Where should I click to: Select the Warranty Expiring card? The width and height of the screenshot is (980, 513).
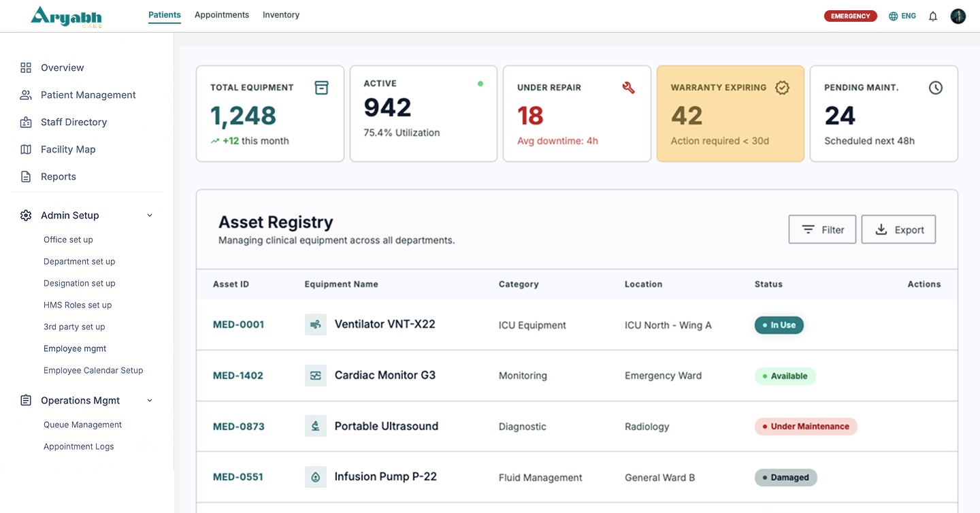730,114
